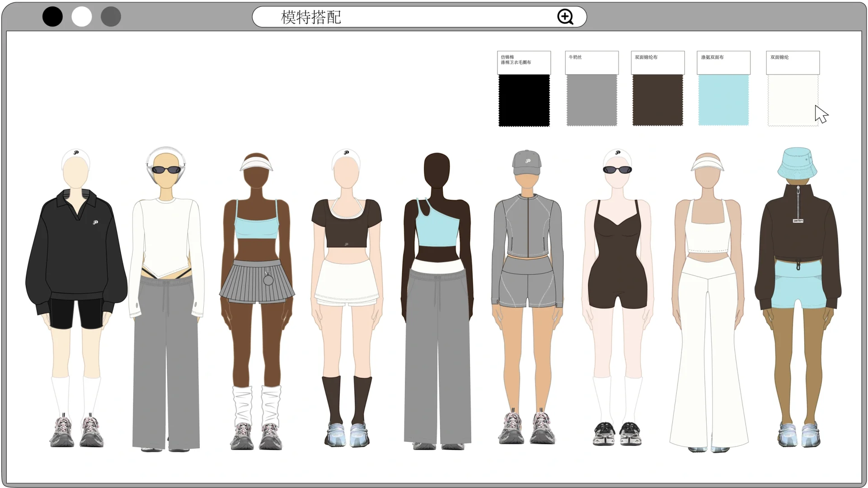The width and height of the screenshot is (868, 488).
Task: Click the white sun visor on flared-pants model
Action: pos(708,164)
